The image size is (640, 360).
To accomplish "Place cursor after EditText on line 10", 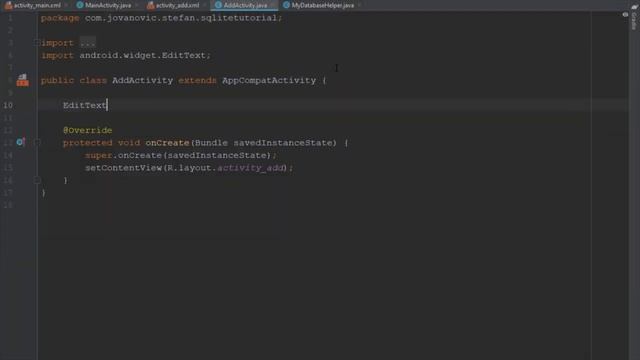I will 107,105.
